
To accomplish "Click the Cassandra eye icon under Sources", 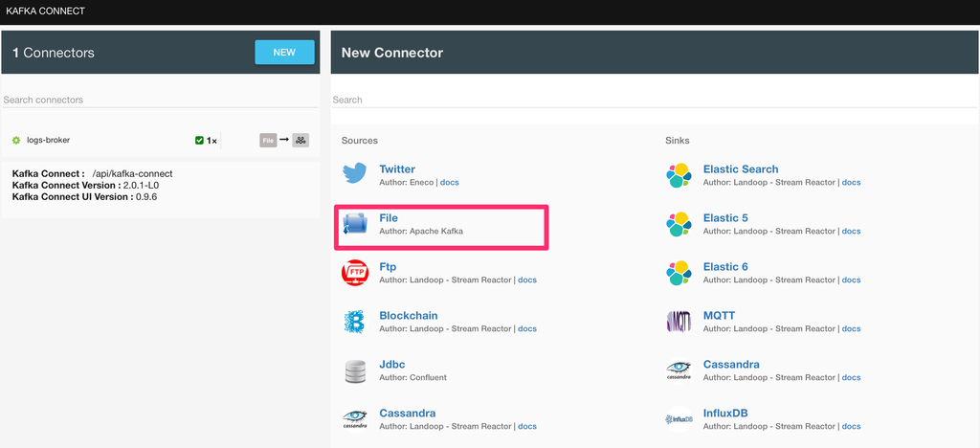I will point(354,419).
